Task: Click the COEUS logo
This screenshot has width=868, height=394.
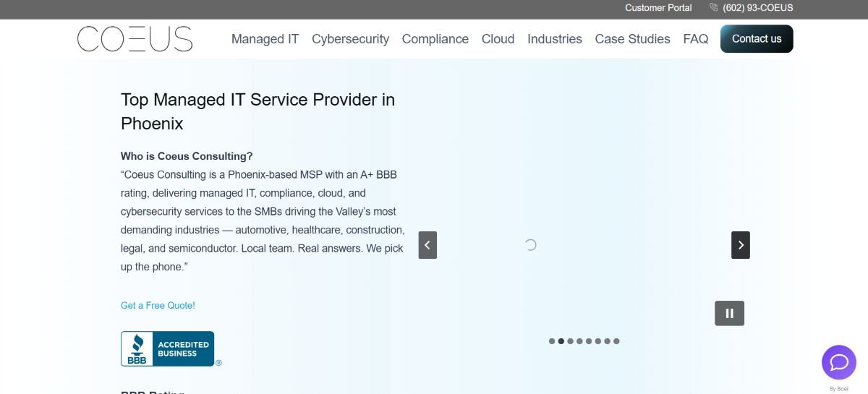Action: pos(135,39)
